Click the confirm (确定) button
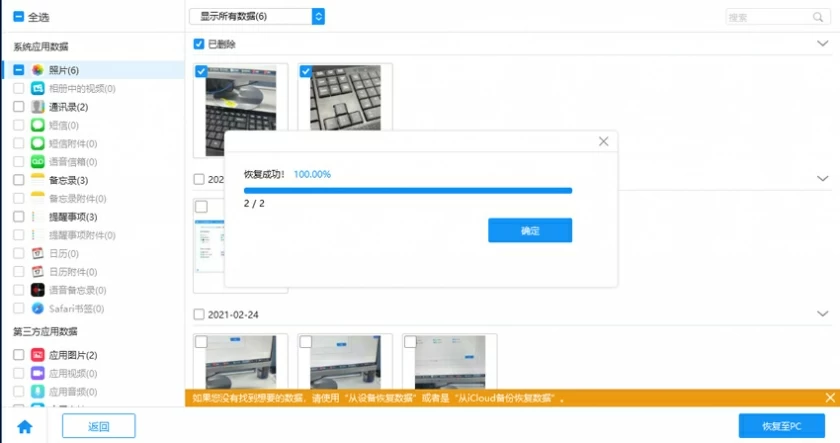 tap(530, 230)
